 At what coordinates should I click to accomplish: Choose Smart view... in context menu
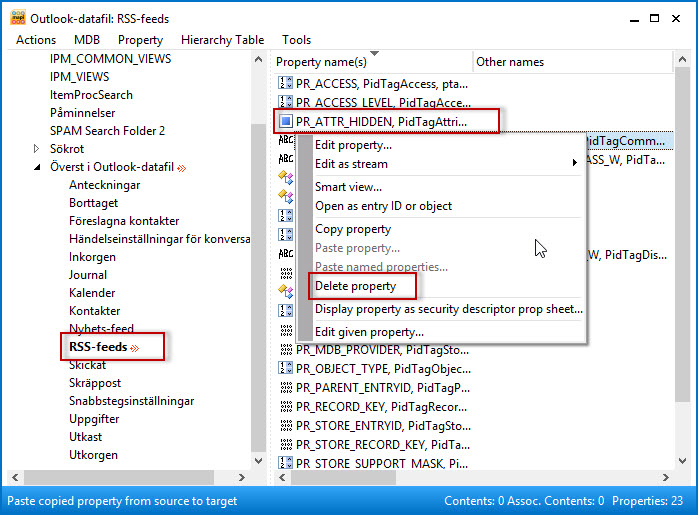pos(349,187)
